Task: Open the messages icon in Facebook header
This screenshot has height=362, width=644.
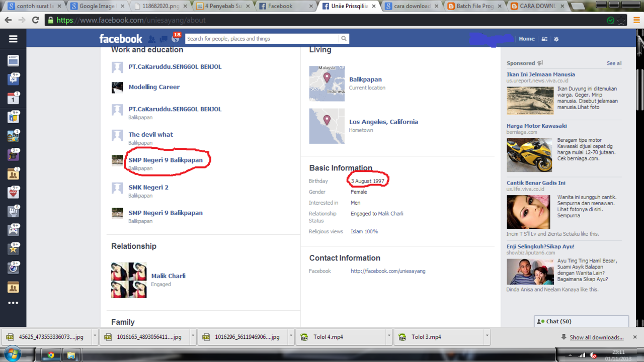Action: [164, 39]
